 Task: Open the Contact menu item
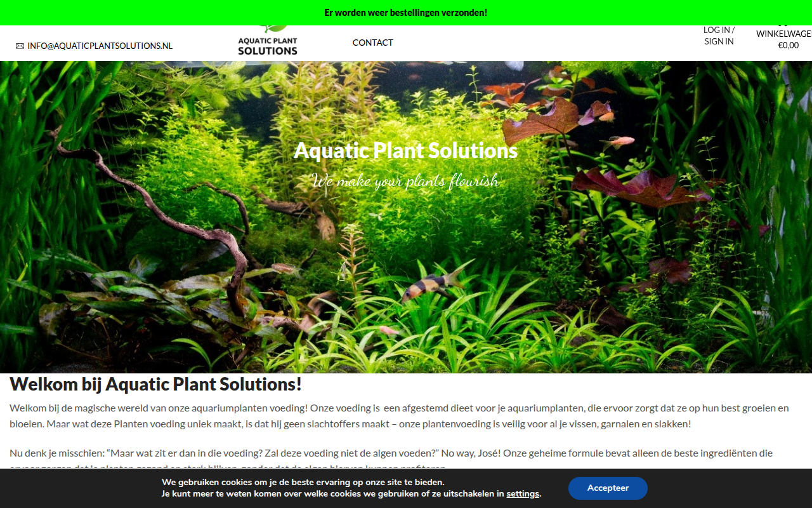373,43
